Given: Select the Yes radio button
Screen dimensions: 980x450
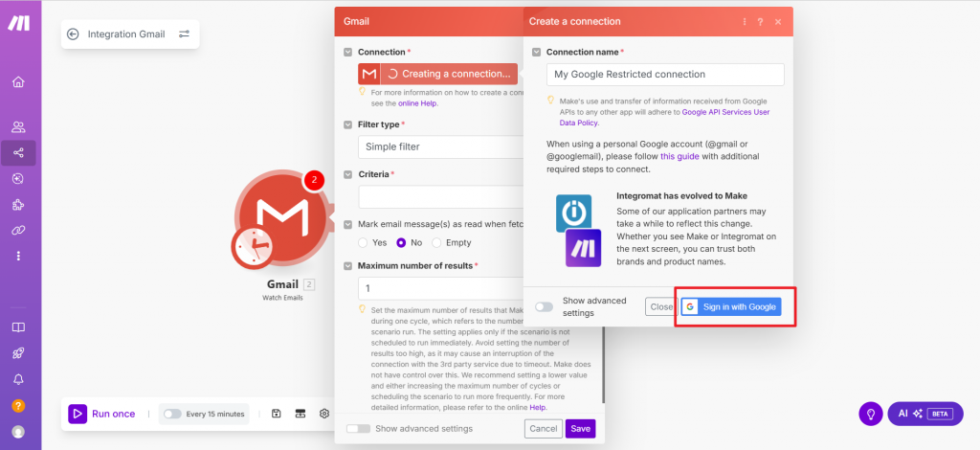Looking at the screenshot, I should click(363, 242).
